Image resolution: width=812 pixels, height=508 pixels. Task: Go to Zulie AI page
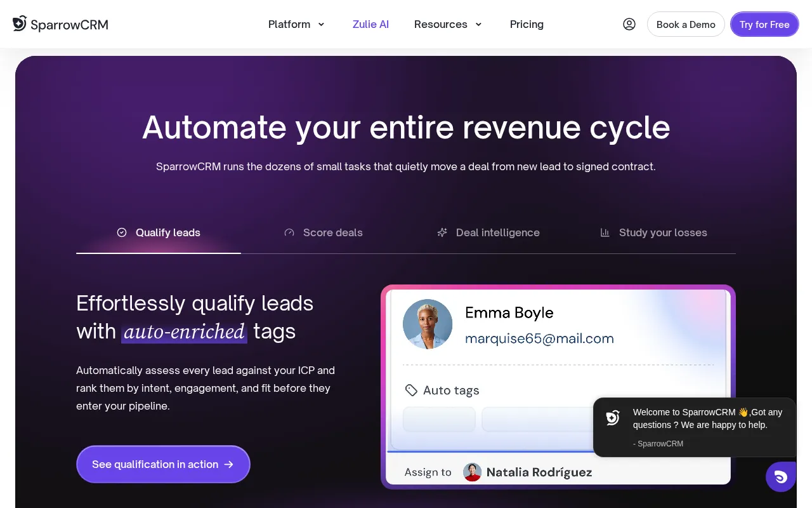coord(370,24)
